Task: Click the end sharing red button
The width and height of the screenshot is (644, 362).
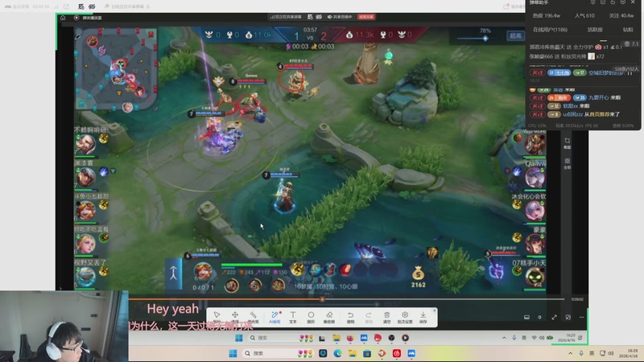Action: [x=366, y=17]
